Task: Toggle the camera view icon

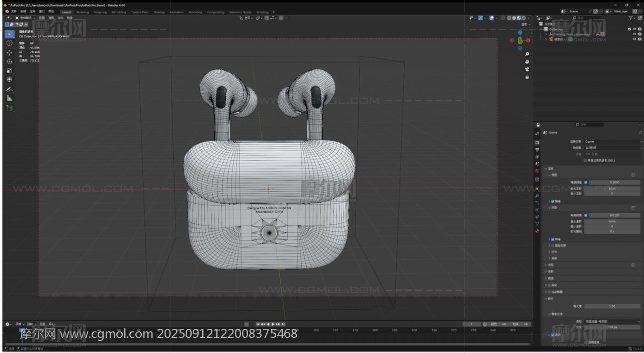Action: (527, 69)
